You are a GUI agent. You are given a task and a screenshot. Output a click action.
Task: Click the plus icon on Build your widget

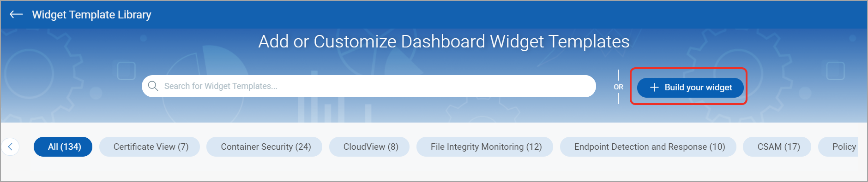click(x=654, y=87)
